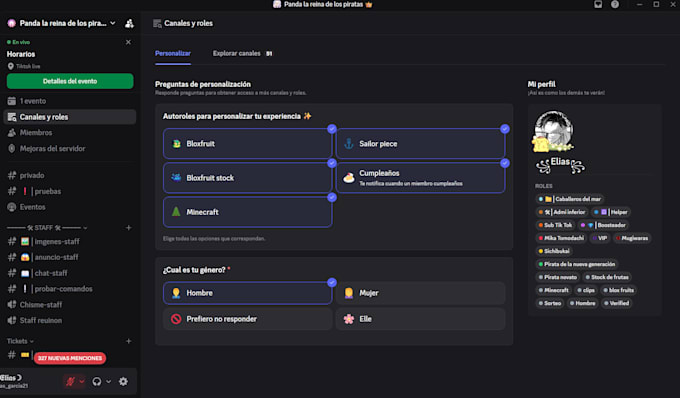Select Canales y roles in sidebar
Screen dimensions: 680x398
pos(70,117)
